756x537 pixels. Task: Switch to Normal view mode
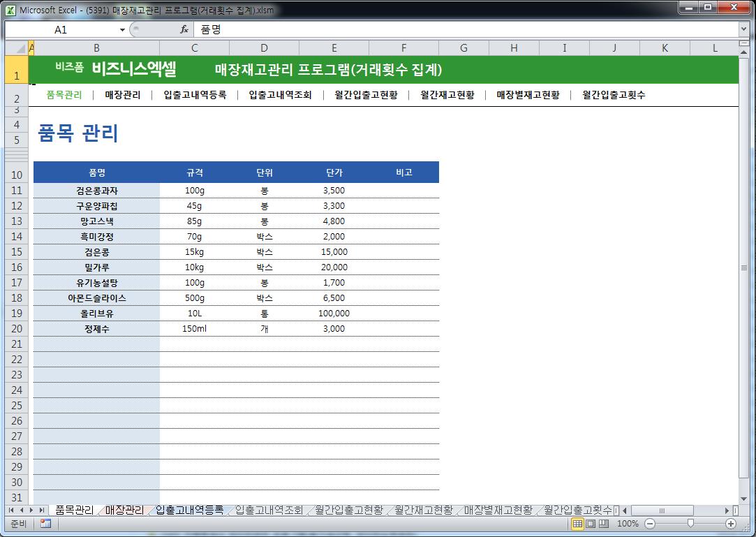(x=578, y=524)
